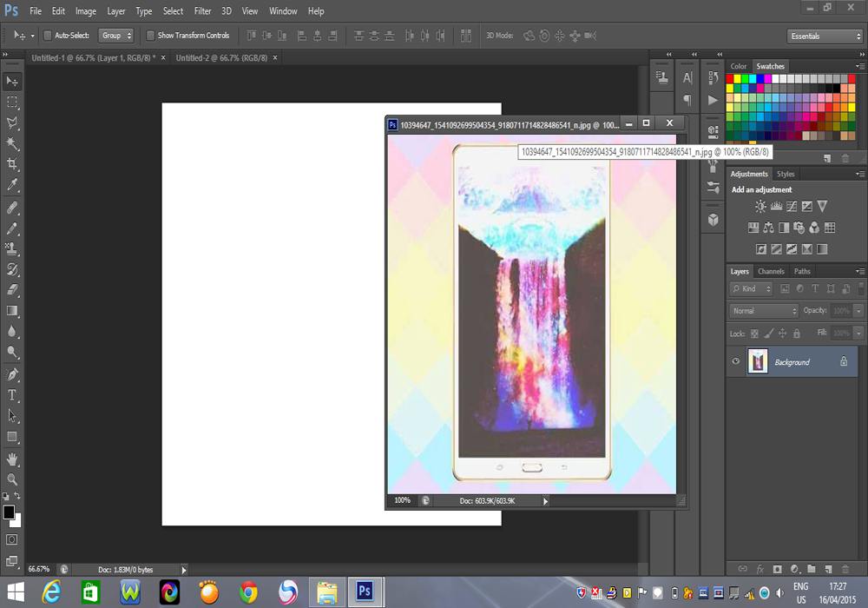
Task: Choose the Hand tool
Action: [x=12, y=459]
